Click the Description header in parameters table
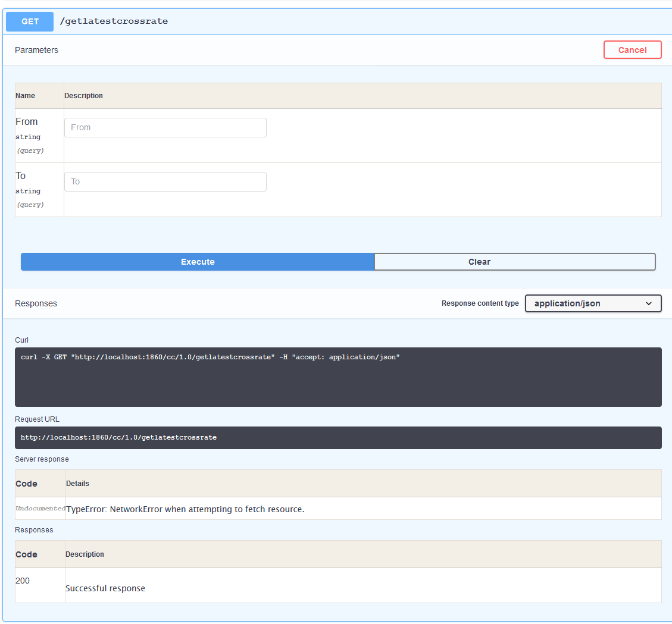 83,96
